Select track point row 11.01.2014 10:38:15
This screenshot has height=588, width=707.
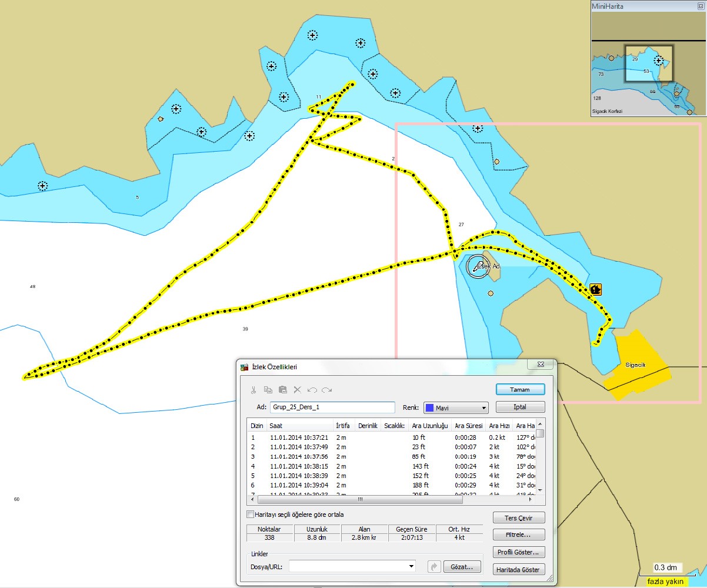pyautogui.click(x=391, y=466)
